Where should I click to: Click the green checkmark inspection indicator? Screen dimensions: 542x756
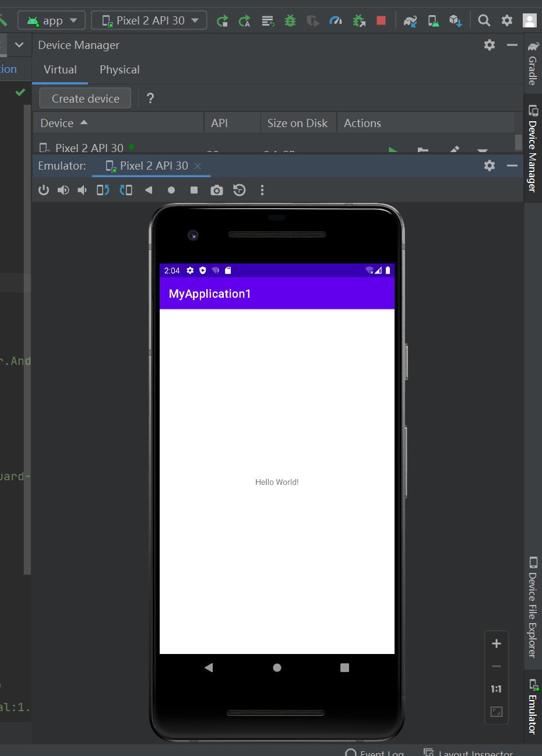tap(20, 92)
